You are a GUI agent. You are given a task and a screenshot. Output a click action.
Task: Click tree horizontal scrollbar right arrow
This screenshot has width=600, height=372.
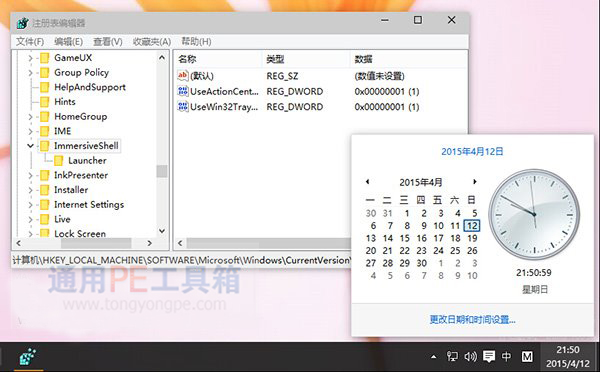click(150, 243)
